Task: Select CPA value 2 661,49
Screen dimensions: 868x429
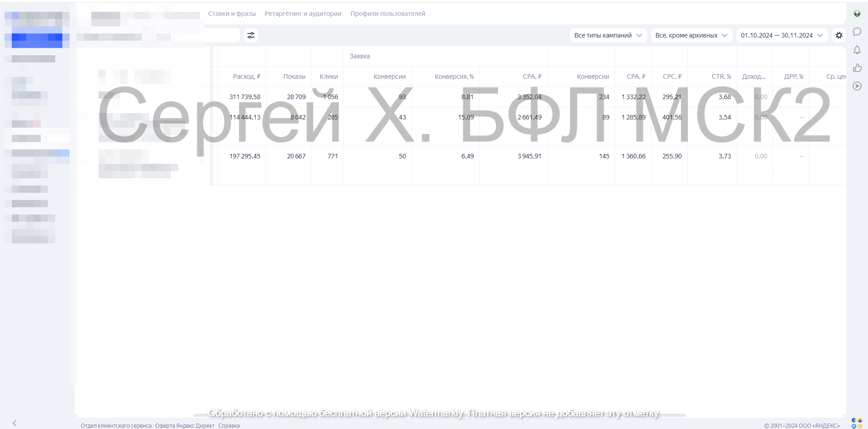Action: point(529,117)
